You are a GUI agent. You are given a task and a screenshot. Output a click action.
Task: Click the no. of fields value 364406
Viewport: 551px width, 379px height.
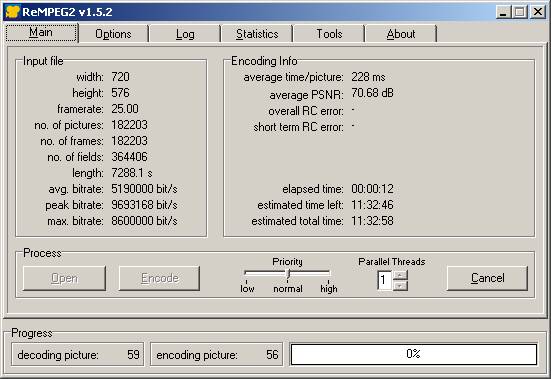(129, 157)
